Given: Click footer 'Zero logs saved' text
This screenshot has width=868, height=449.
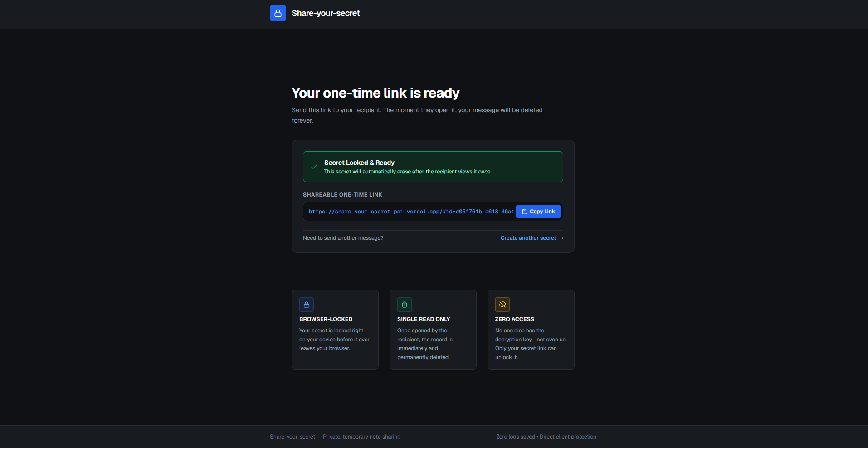Looking at the screenshot, I should click(x=516, y=437).
